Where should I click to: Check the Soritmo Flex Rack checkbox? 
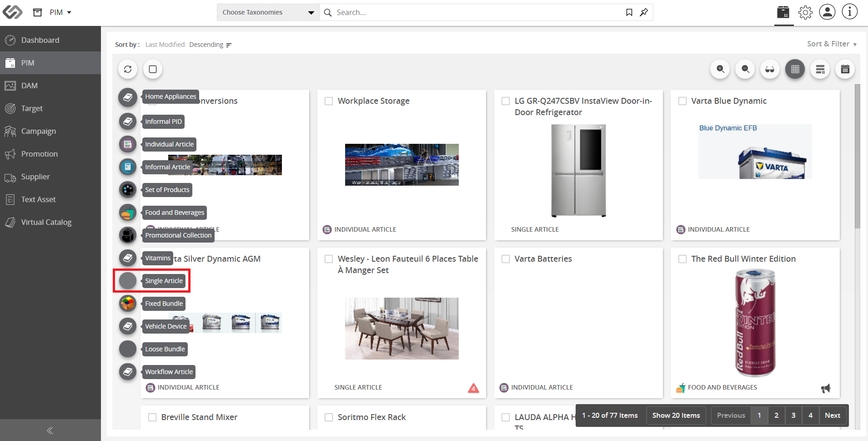tap(329, 417)
